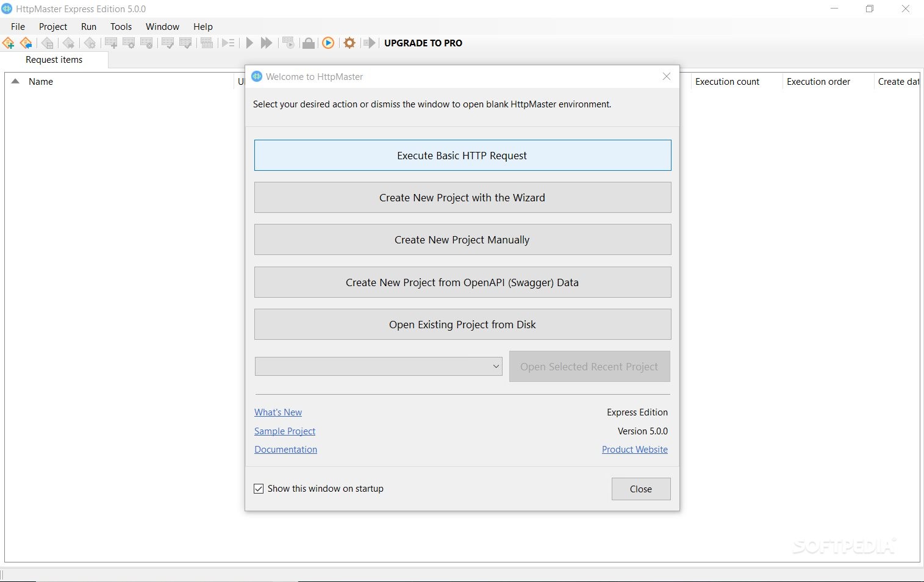924x582 pixels.
Task: Click the single gray play arrow icon
Action: (249, 43)
